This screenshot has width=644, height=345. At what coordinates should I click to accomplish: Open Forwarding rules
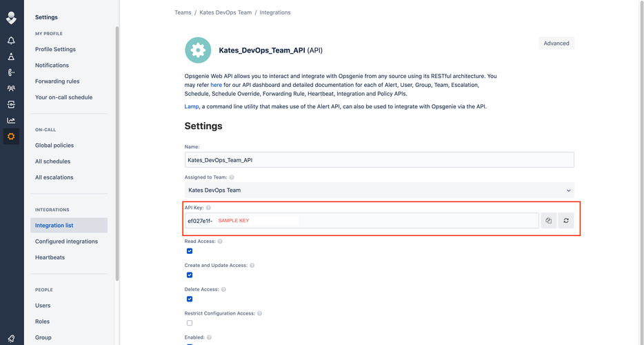click(x=57, y=81)
